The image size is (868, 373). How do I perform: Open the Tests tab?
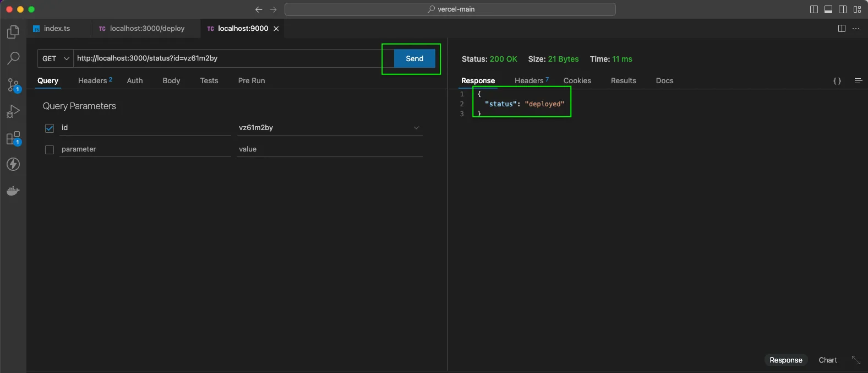(209, 80)
